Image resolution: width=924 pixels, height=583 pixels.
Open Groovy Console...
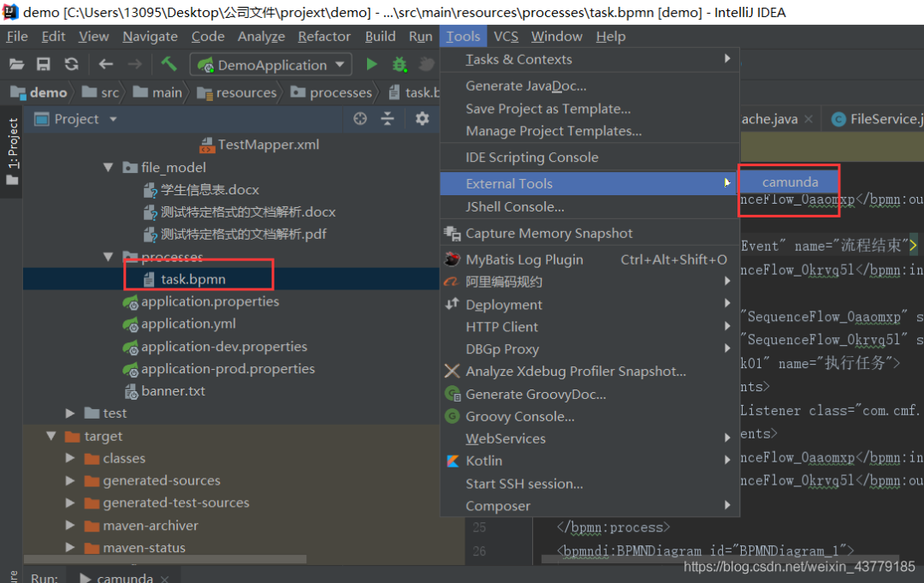coord(589,417)
